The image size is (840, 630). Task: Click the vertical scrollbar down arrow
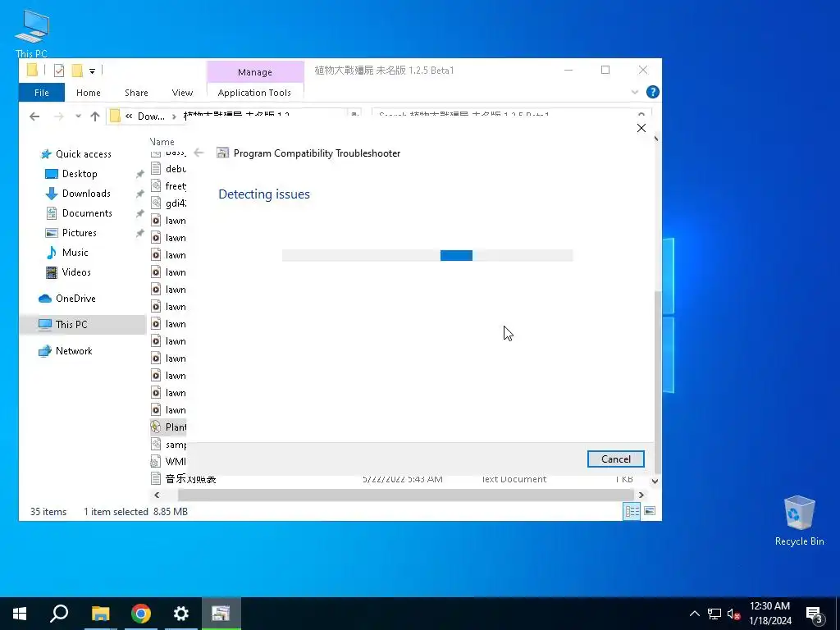coord(655,482)
